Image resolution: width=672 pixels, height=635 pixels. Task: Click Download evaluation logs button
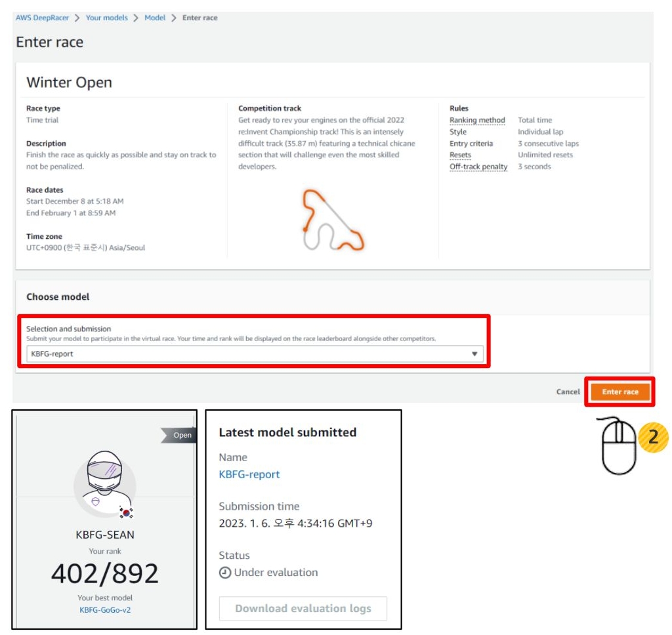pos(303,609)
